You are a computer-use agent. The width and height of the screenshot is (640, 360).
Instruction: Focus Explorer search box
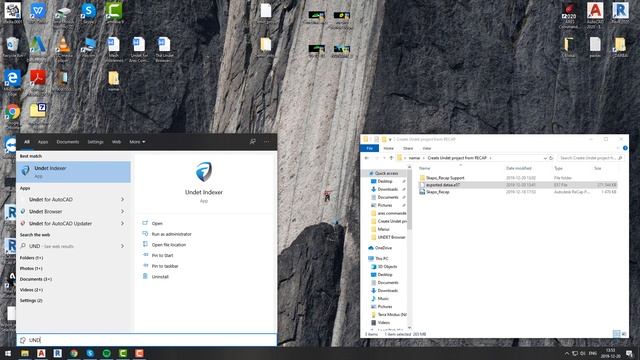590,158
